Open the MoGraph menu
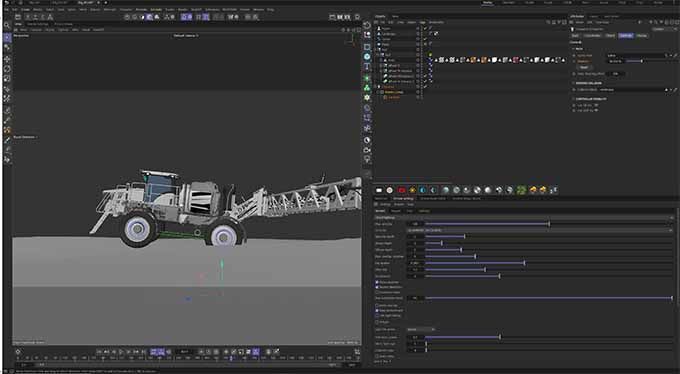This screenshot has width=680, height=374. pos(110,9)
